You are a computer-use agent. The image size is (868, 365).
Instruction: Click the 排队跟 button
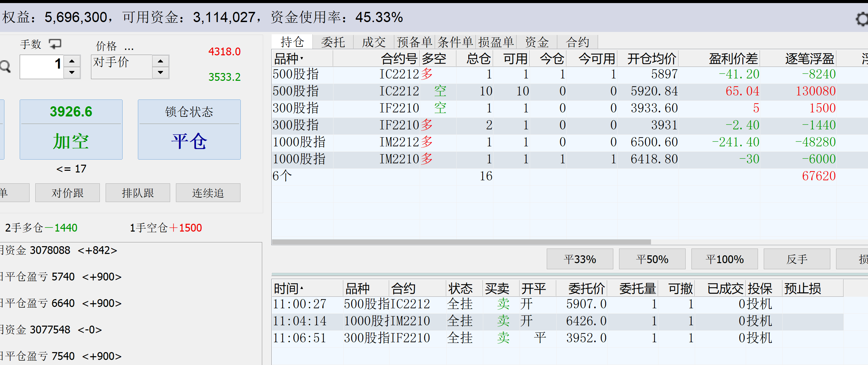tap(138, 193)
